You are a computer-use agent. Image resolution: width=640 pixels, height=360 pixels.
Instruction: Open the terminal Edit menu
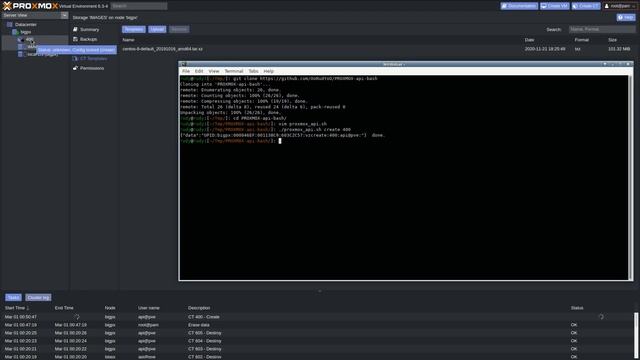coord(199,71)
